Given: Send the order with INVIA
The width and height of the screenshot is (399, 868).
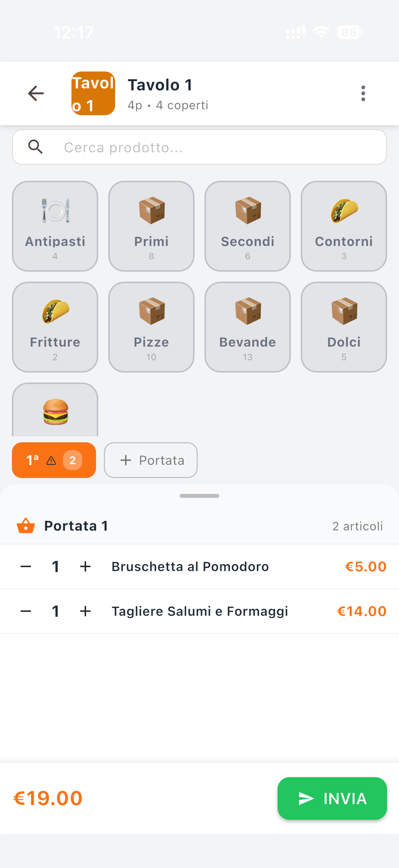Looking at the screenshot, I should pos(332,798).
